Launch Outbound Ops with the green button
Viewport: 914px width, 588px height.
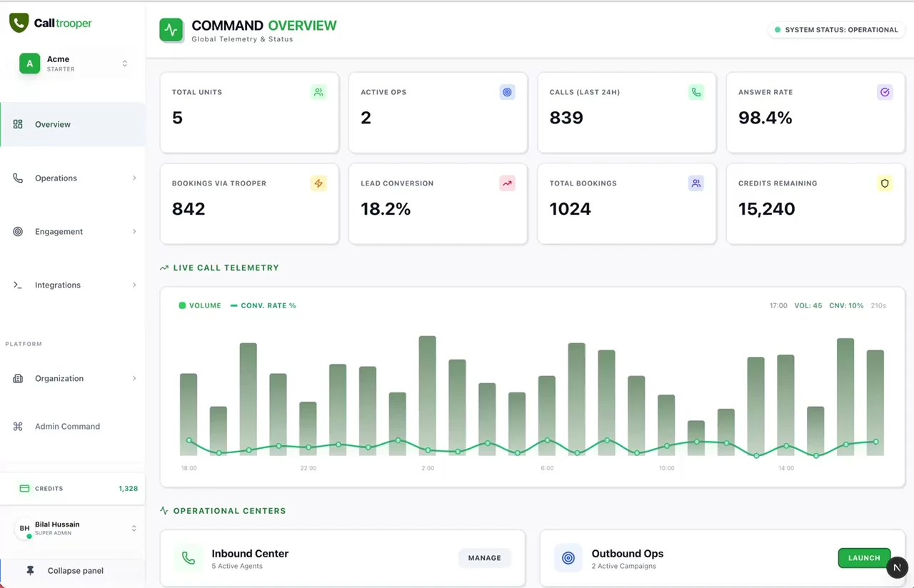864,558
